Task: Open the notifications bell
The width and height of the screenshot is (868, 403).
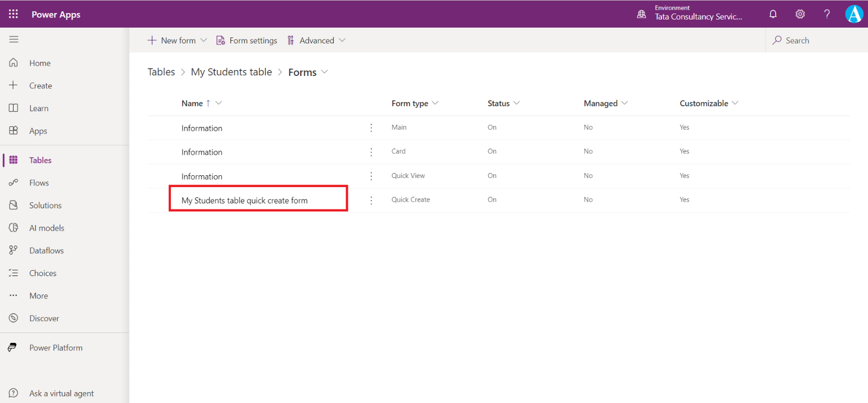Action: point(773,14)
